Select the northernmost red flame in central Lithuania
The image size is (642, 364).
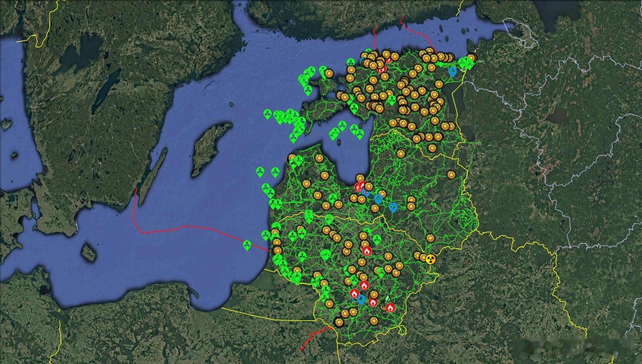click(x=366, y=251)
